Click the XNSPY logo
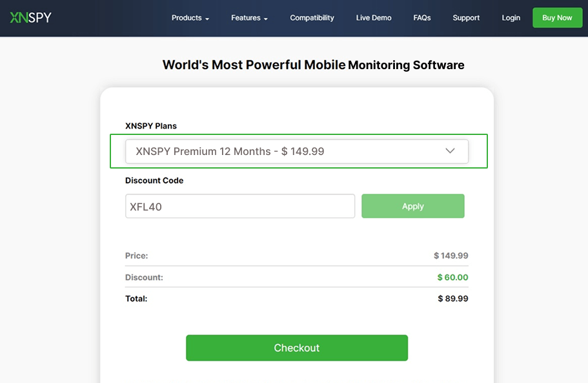Viewport: 588px width, 383px height. (x=30, y=17)
